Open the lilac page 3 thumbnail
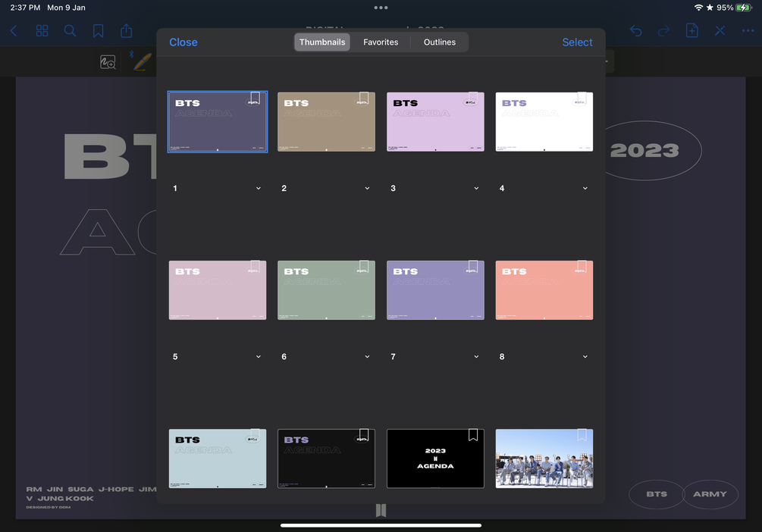762x532 pixels. pos(435,122)
